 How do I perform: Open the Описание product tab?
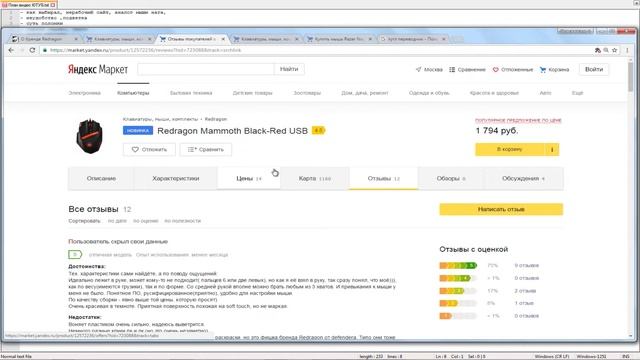pos(101,178)
